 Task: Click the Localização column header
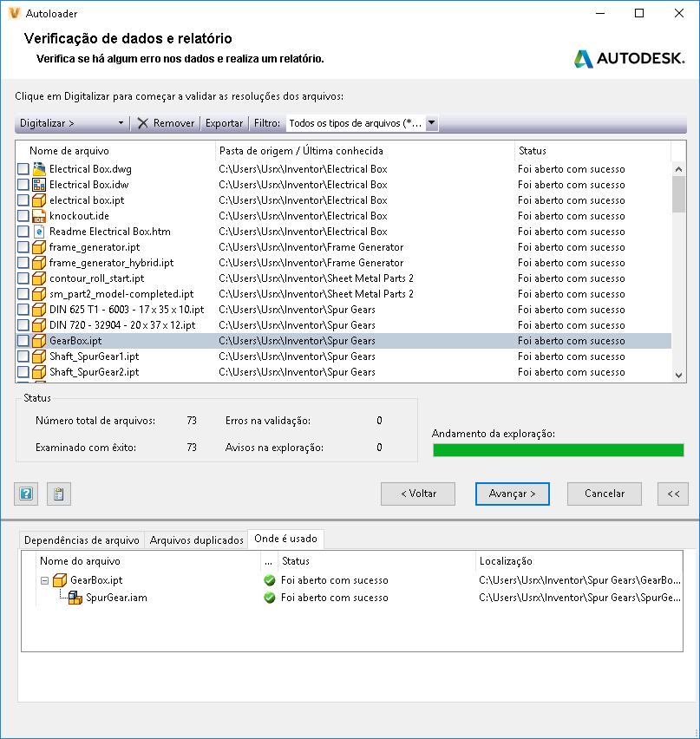coord(579,561)
